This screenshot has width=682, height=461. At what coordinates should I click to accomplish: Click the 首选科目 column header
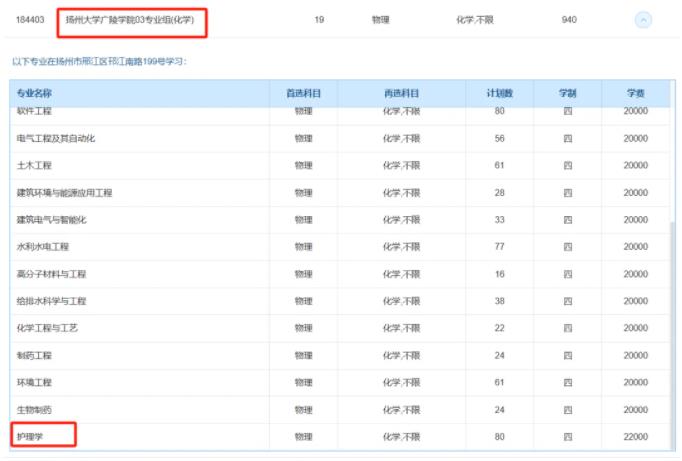[x=304, y=93]
